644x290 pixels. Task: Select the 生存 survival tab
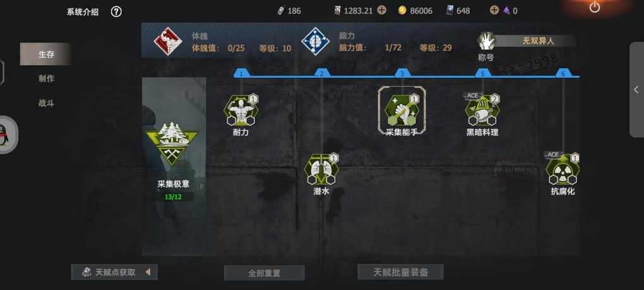[46, 54]
